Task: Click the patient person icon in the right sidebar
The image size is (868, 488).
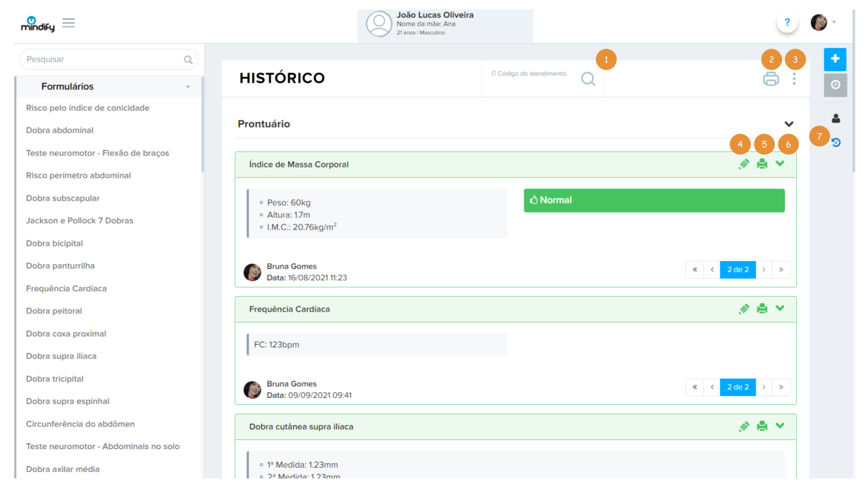Action: (x=835, y=118)
